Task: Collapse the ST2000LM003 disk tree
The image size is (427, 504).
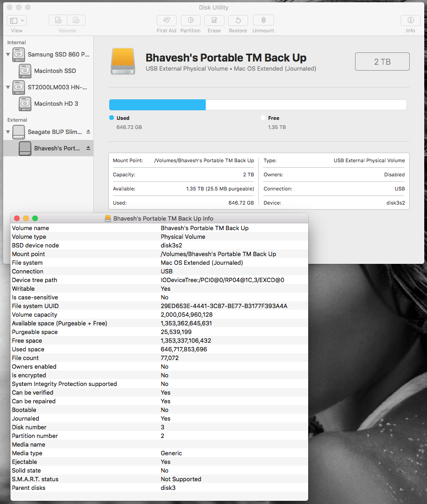Action: coord(8,87)
